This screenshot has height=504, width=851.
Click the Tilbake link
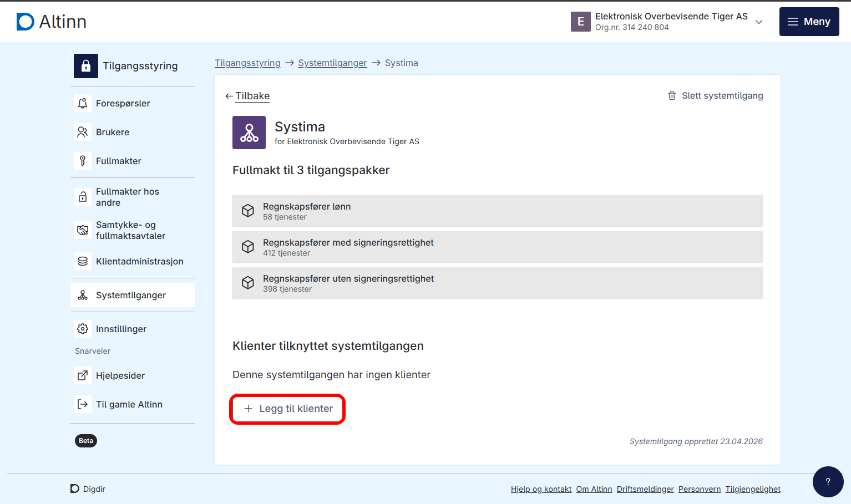(x=252, y=96)
